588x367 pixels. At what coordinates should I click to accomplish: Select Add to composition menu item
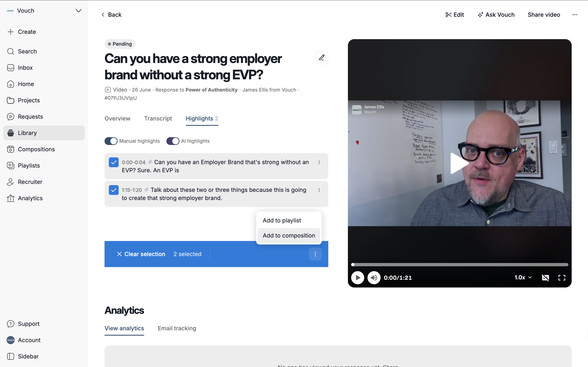pyautogui.click(x=289, y=235)
